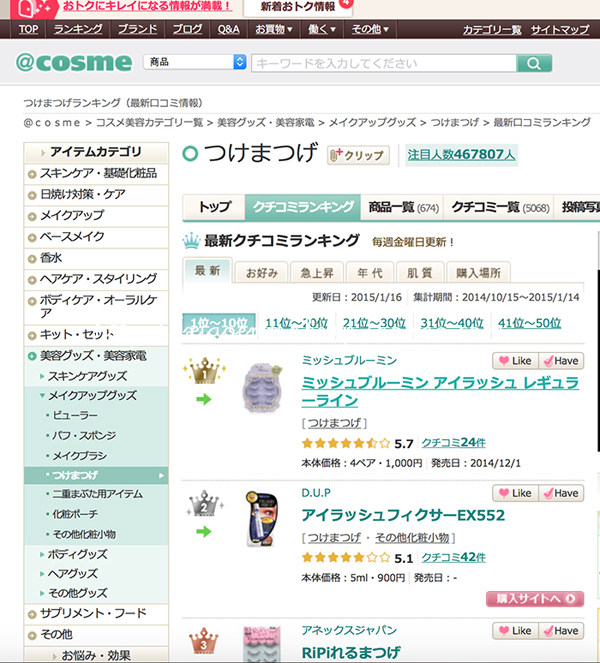Image resolution: width=600 pixels, height=663 pixels.
Task: Select the 肌質 ranking tab
Action: (x=419, y=273)
